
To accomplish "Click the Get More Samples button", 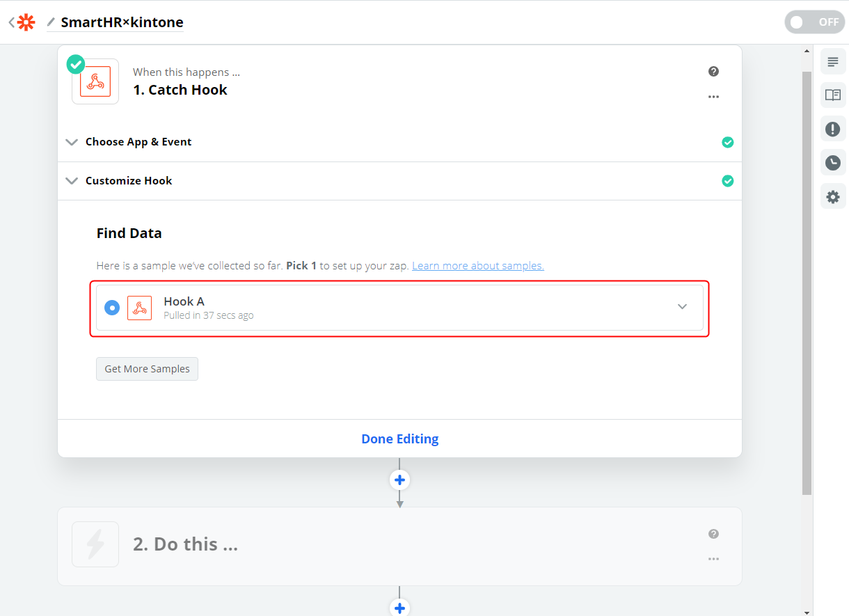I will point(147,369).
